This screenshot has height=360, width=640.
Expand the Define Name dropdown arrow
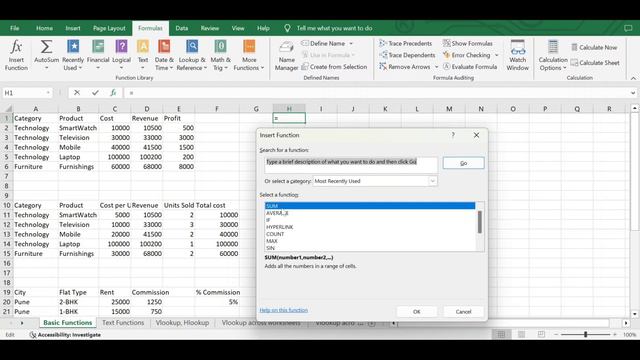tap(351, 43)
